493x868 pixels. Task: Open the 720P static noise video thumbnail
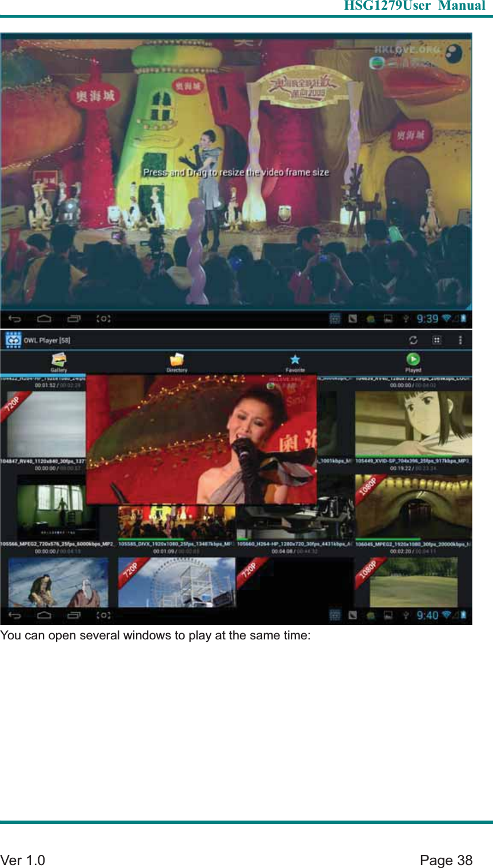point(44,424)
